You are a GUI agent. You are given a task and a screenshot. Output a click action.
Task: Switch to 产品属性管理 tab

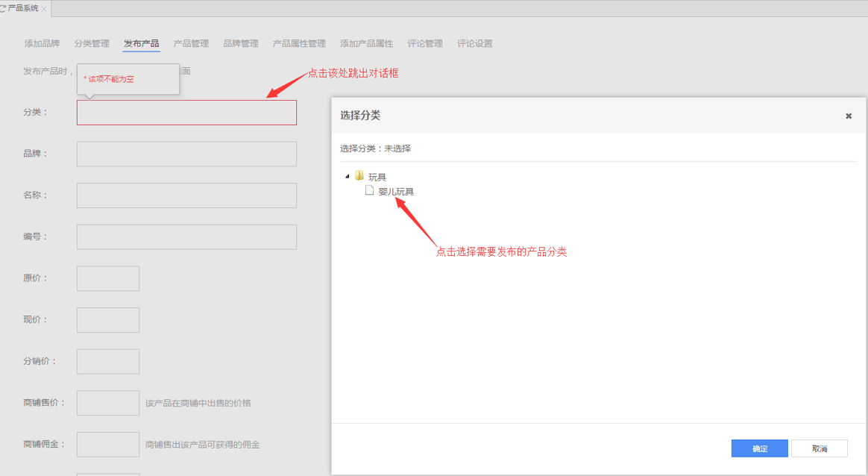(299, 43)
